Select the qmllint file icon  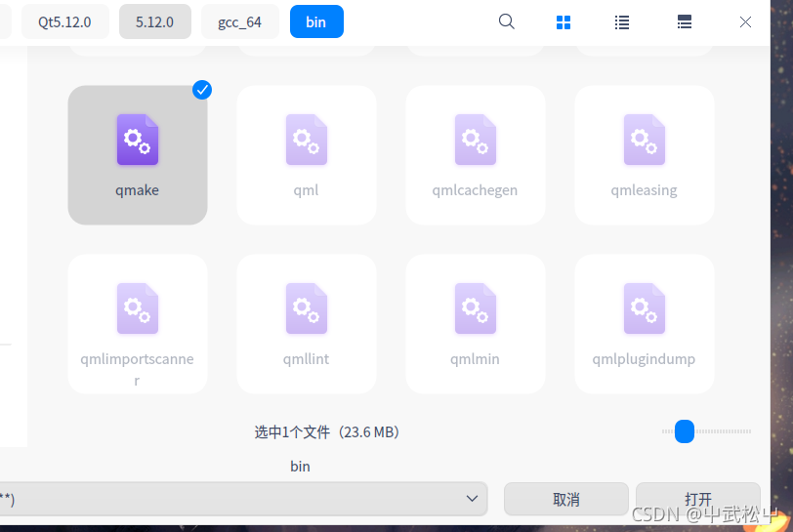[x=307, y=308]
